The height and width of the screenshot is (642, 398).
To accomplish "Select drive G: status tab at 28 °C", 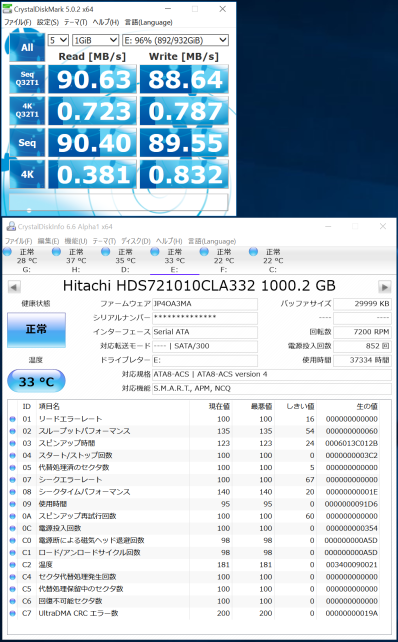I will [x=27, y=261].
